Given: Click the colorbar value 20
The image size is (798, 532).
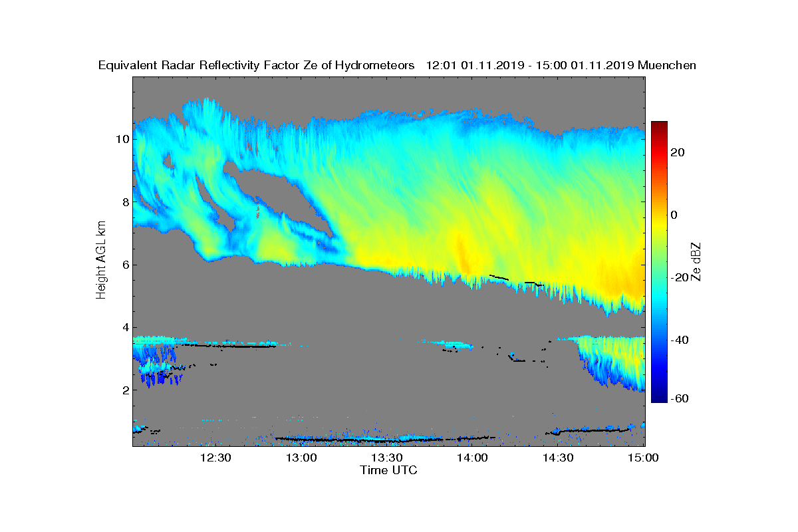Looking at the screenshot, I should 678,152.
